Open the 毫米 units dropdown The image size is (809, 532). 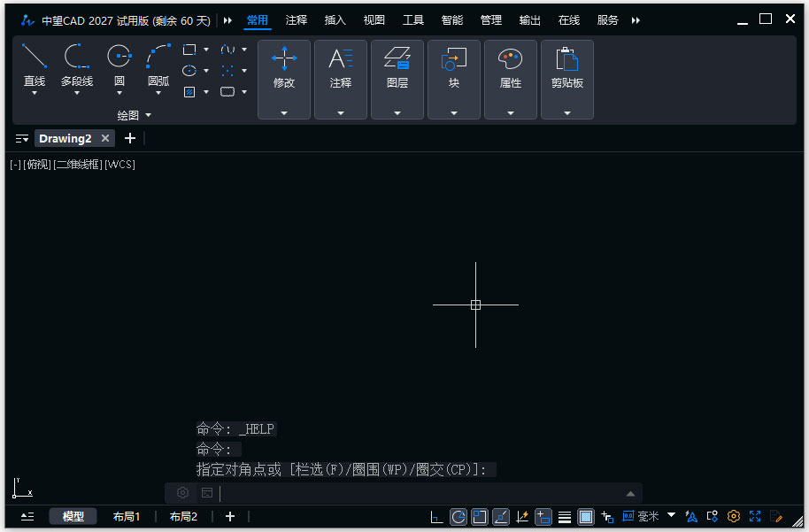point(670,515)
